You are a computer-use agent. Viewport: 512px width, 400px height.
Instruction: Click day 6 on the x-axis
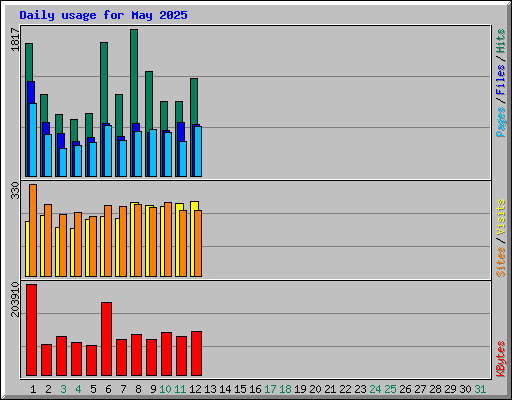coord(108,389)
